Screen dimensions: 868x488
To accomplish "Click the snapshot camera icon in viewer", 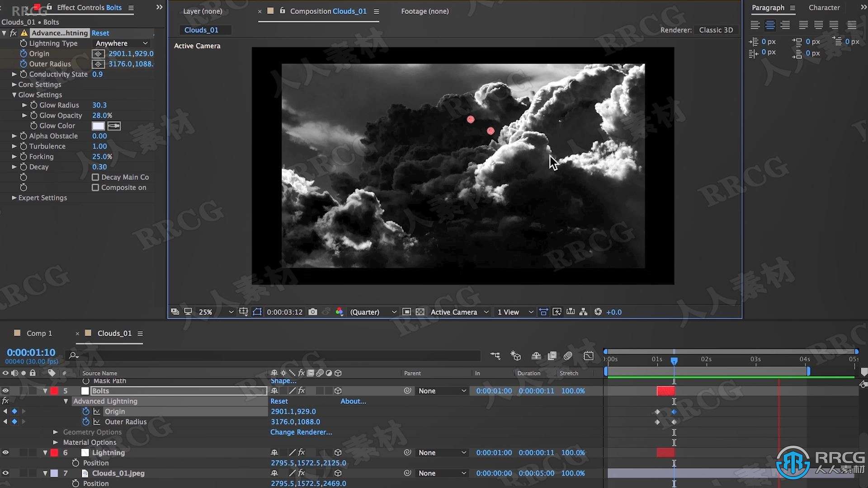I will coord(313,312).
